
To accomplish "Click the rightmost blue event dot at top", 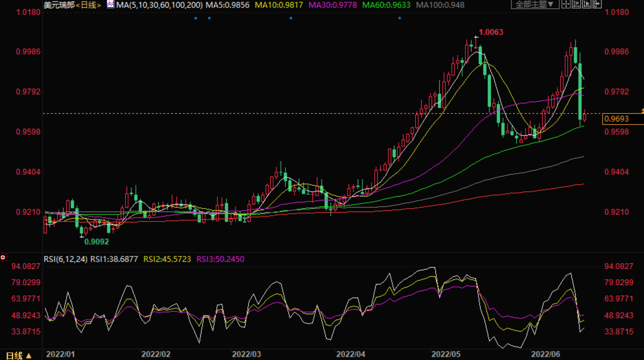I will tap(400, 18).
